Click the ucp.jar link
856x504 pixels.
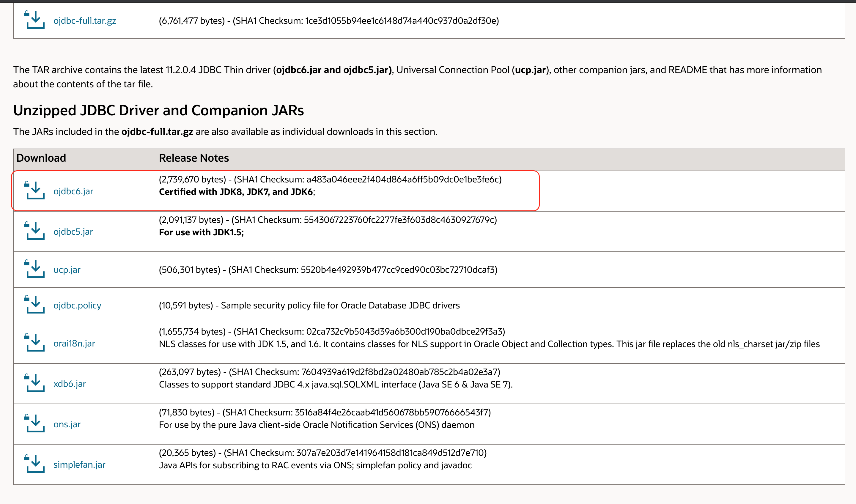click(67, 270)
